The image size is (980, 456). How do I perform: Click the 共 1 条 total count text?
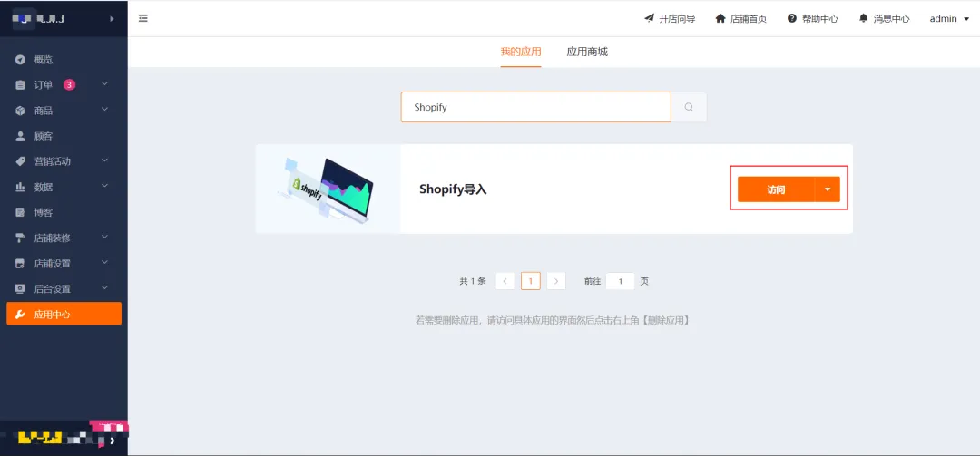[473, 282]
